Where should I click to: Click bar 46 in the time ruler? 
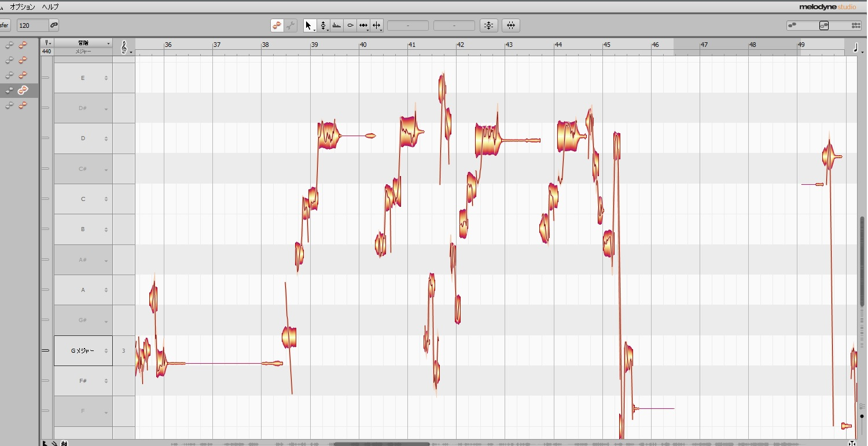[655, 45]
